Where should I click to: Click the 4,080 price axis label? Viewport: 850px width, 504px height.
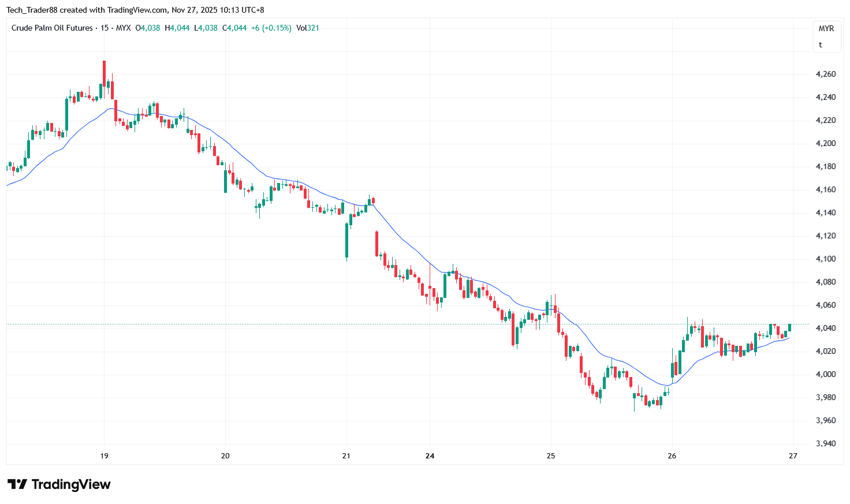tap(826, 282)
